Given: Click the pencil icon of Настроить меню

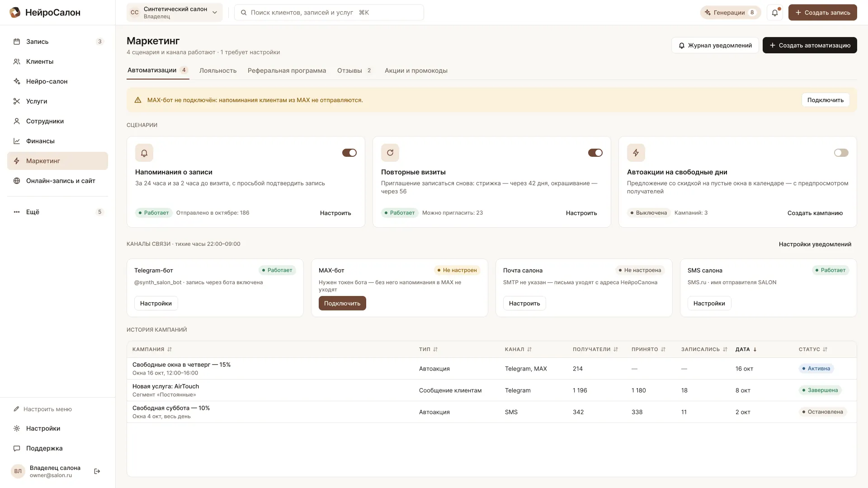Looking at the screenshot, I should (x=16, y=409).
